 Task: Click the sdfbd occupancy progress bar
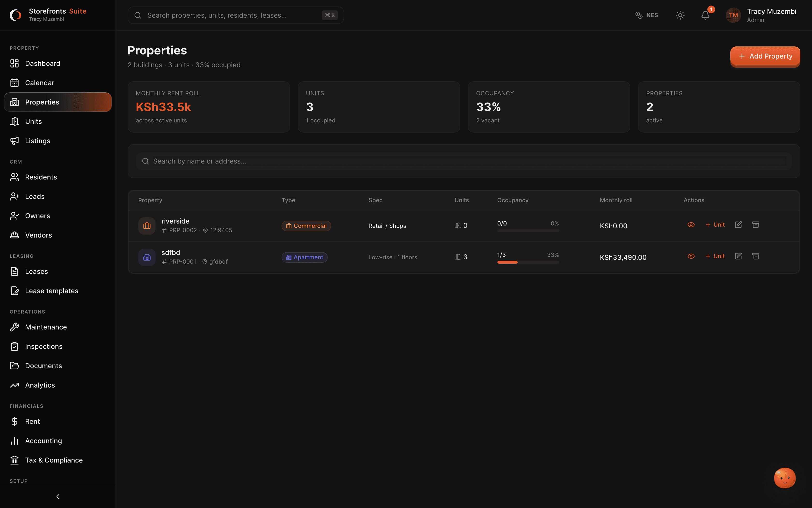point(528,262)
